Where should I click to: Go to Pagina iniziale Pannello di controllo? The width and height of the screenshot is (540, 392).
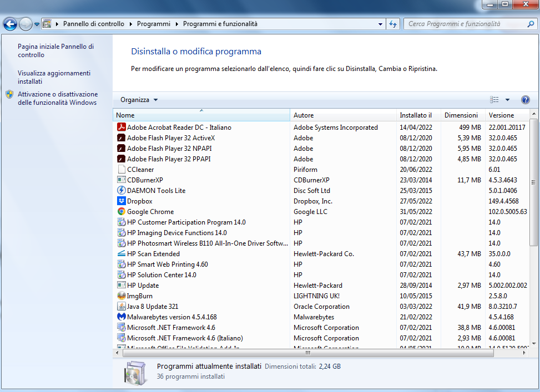pyautogui.click(x=55, y=51)
